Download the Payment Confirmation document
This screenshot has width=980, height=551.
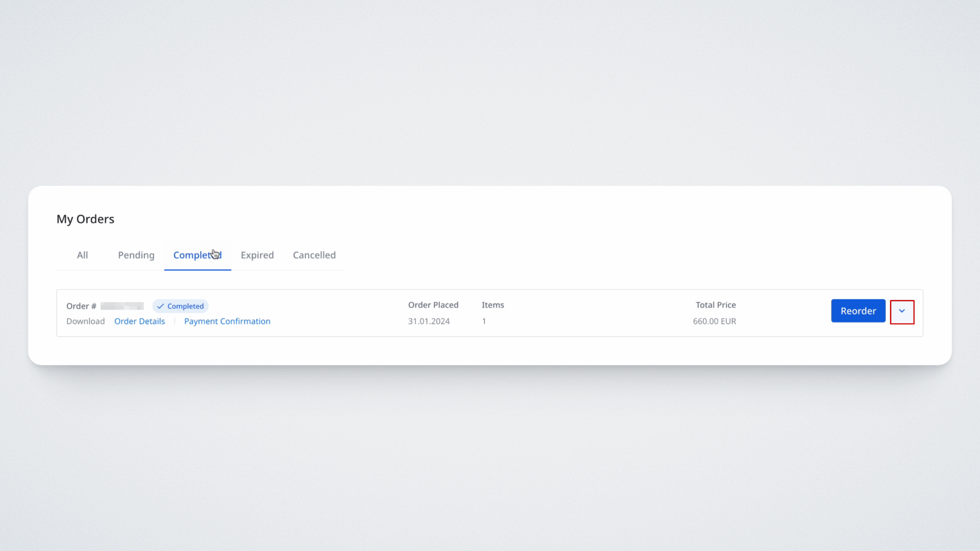(x=227, y=321)
